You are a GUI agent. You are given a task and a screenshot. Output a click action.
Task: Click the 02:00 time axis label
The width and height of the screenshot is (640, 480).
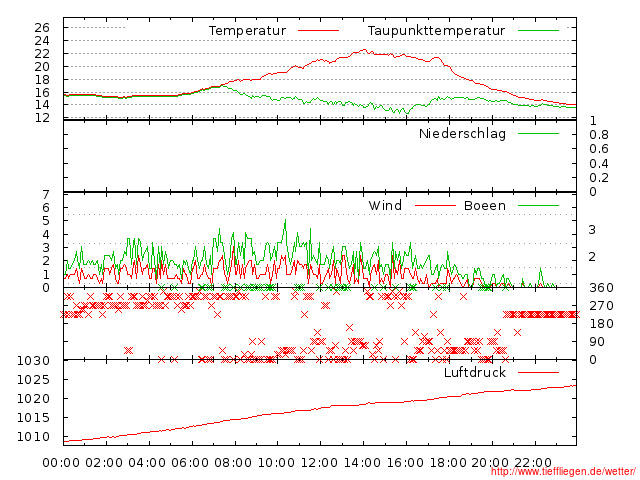tap(104, 463)
